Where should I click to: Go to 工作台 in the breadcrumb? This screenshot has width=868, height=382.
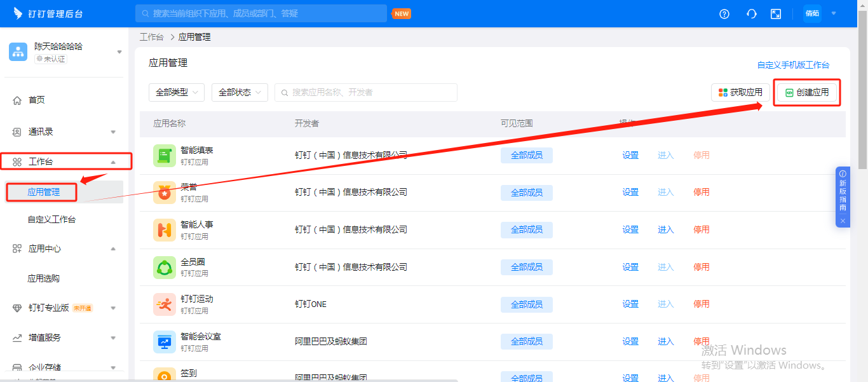(151, 37)
